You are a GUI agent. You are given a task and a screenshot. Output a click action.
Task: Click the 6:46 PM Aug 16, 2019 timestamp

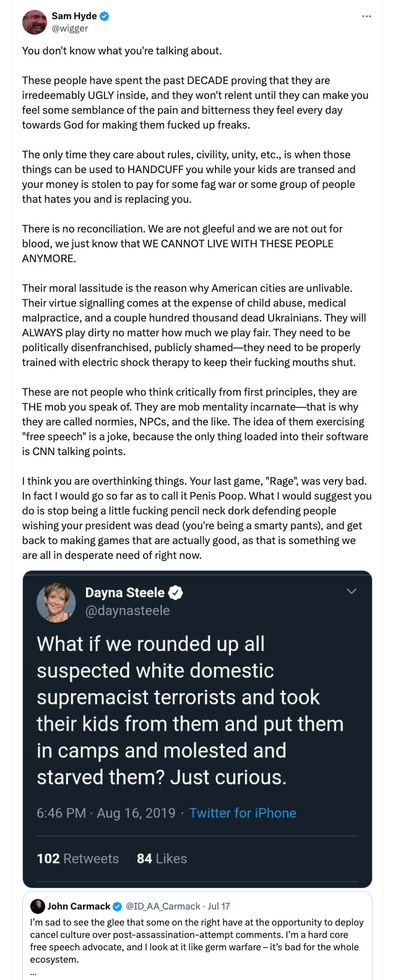(106, 813)
